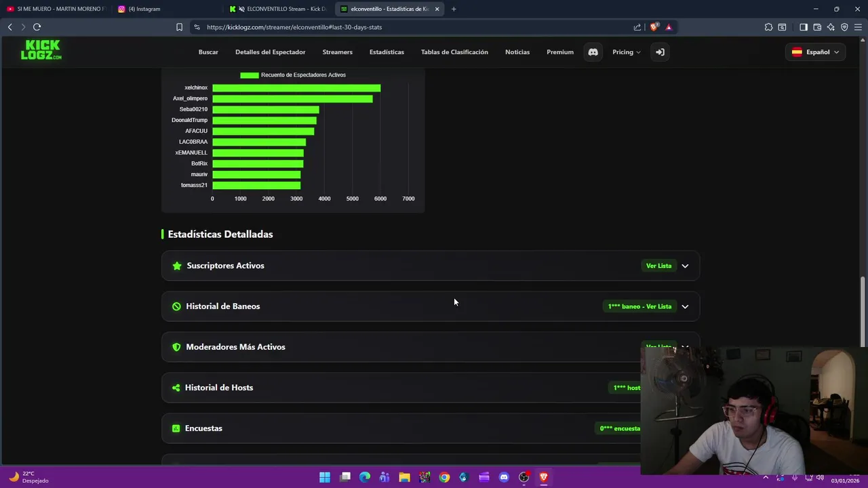868x488 pixels.
Task: Open Brave Shields lion icon
Action: pyautogui.click(x=654, y=27)
